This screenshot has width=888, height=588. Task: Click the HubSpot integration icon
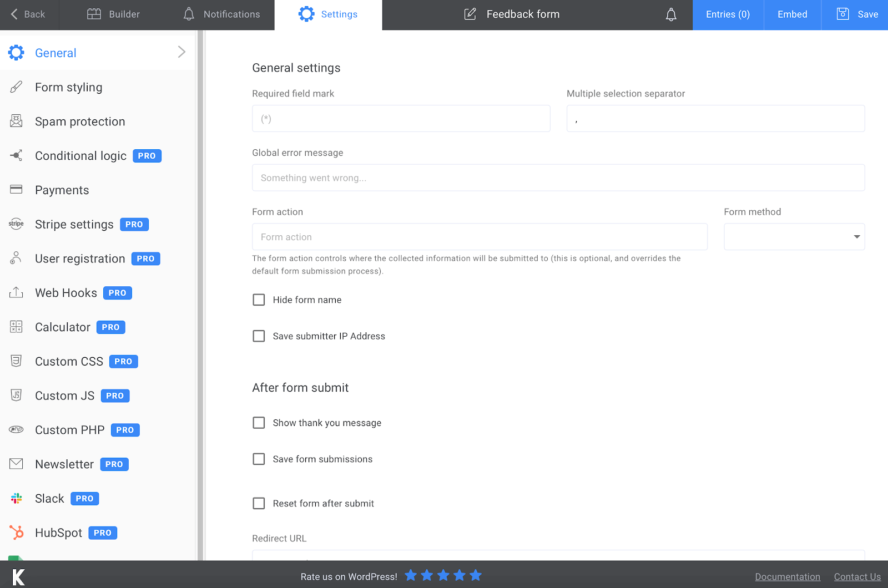(16, 533)
